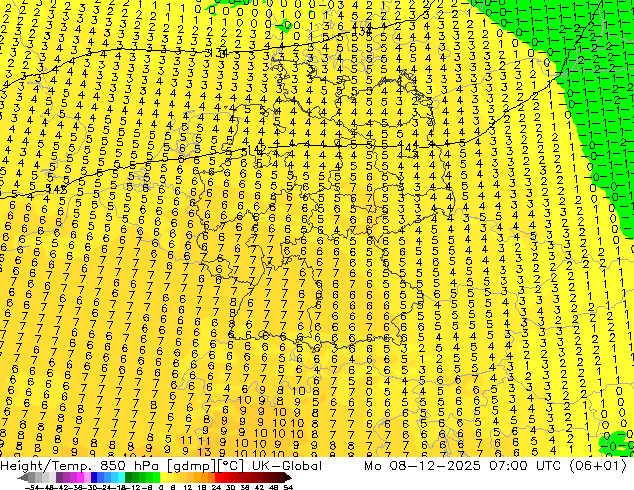Click the 'UK-Global' model name label
The height and width of the screenshot is (490, 634).
tap(287, 466)
